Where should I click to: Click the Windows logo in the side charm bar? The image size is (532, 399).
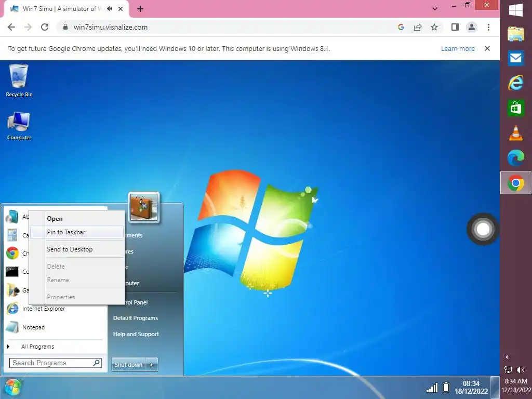(516, 10)
